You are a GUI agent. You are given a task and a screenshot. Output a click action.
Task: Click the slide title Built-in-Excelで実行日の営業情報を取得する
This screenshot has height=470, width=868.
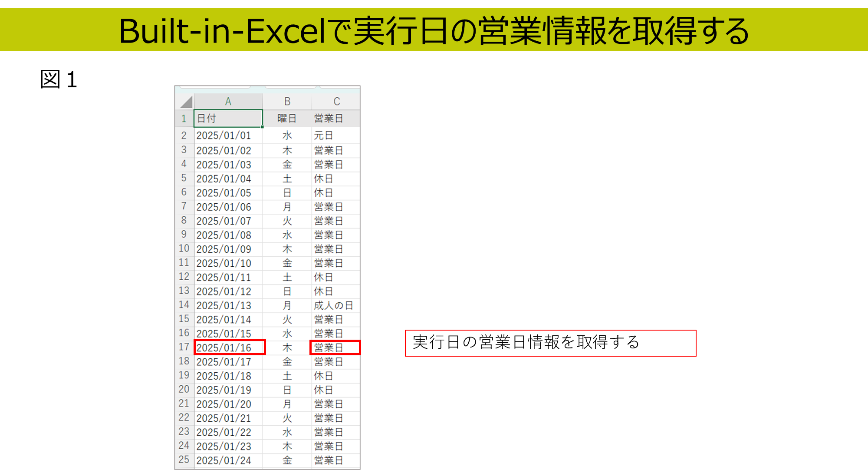click(x=434, y=30)
